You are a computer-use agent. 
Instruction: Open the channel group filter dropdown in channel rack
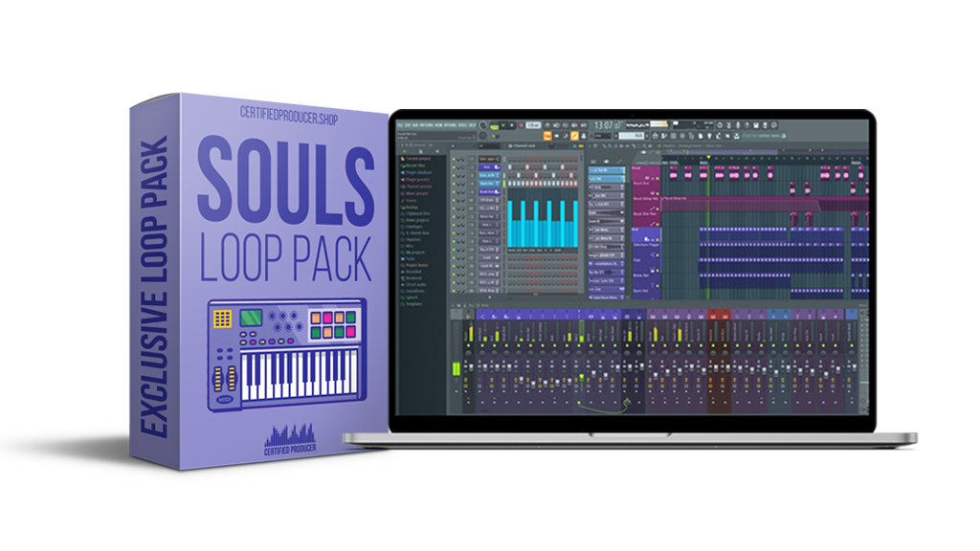click(488, 146)
